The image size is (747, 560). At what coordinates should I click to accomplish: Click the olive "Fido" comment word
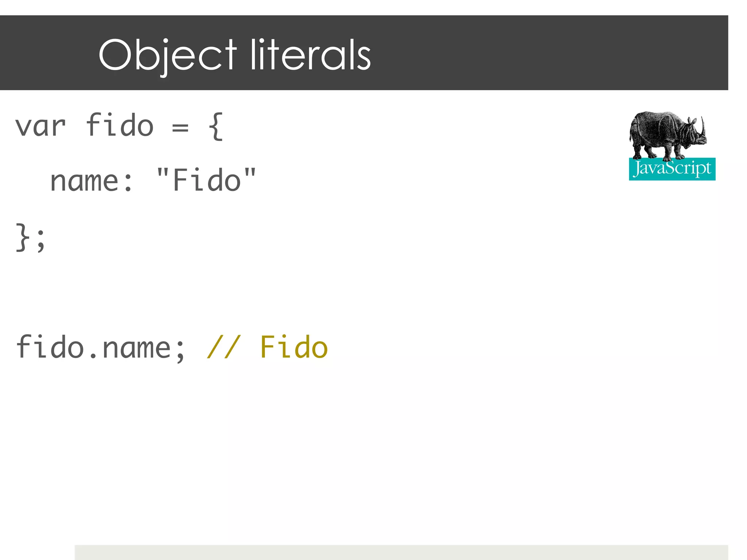click(x=294, y=347)
